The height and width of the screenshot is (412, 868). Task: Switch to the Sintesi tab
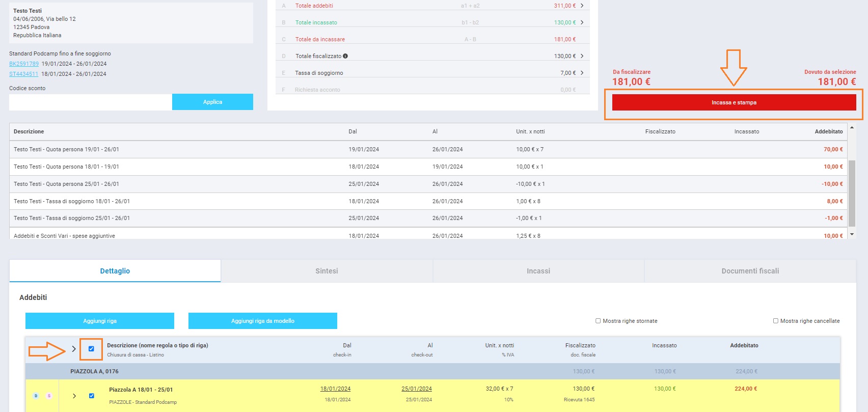327,271
